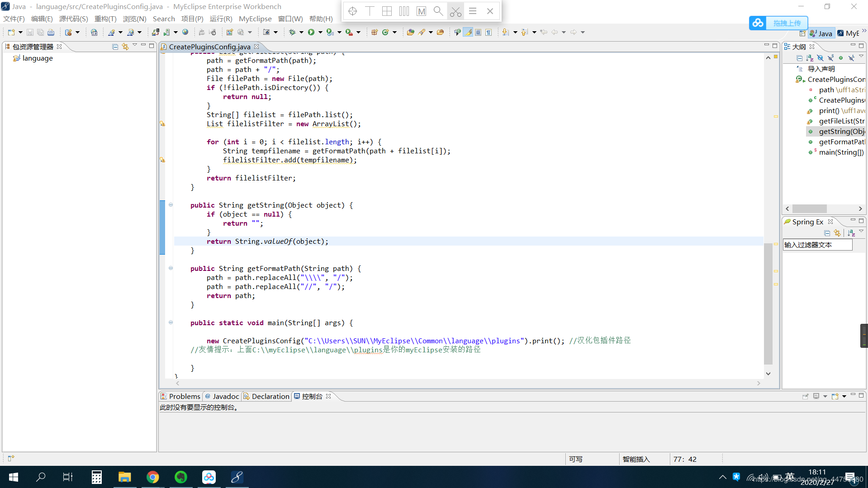
Task: Open Chrome from the taskbar
Action: pyautogui.click(x=152, y=477)
